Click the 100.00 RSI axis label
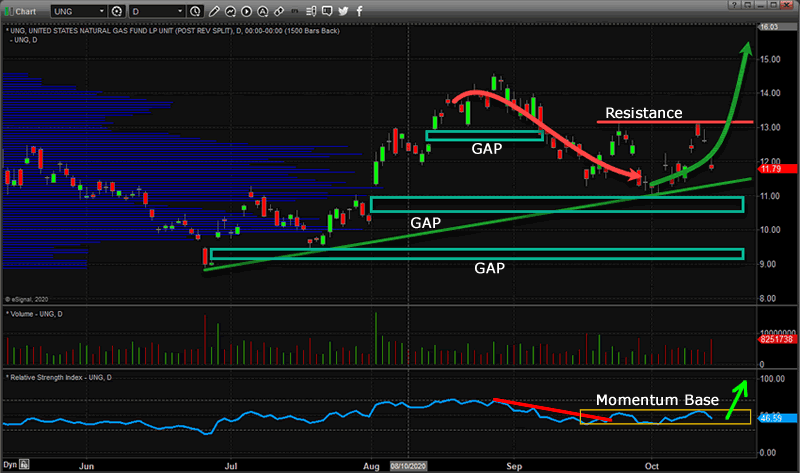The width and height of the screenshot is (800, 473). click(772, 379)
